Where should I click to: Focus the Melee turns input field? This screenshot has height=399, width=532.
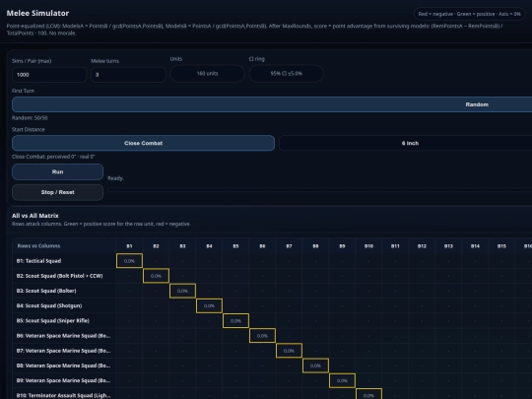point(128,75)
